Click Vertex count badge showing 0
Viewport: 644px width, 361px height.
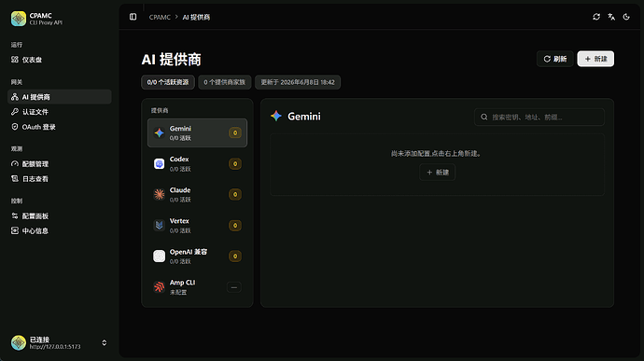[x=235, y=225]
